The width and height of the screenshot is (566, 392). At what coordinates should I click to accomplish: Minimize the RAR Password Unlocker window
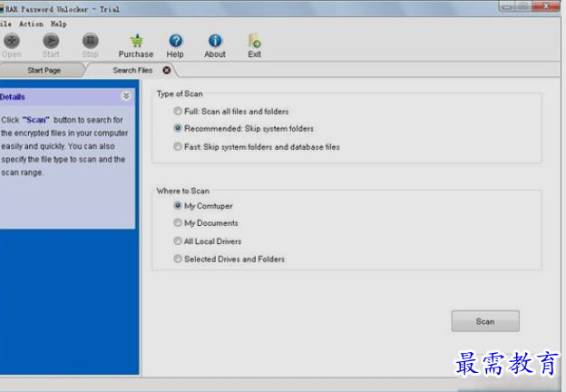507,6
